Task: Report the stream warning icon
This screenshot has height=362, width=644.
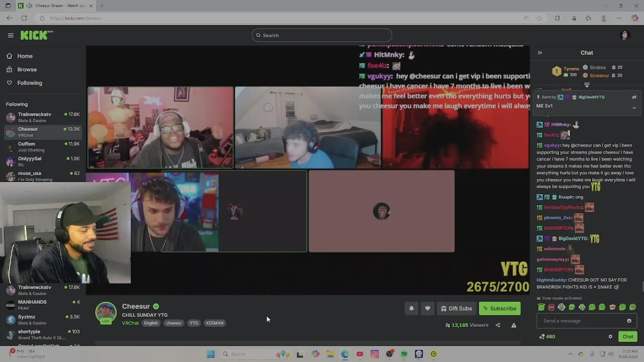Action: click(x=514, y=325)
